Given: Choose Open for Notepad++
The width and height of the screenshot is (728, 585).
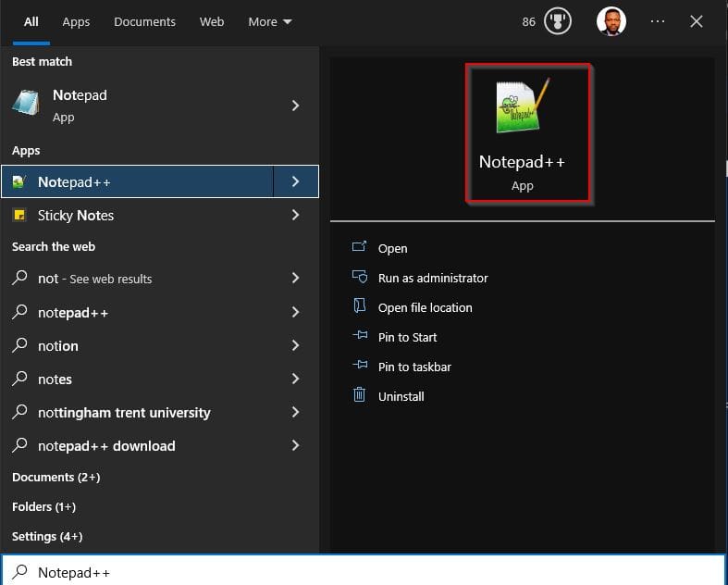Looking at the screenshot, I should (x=393, y=249).
